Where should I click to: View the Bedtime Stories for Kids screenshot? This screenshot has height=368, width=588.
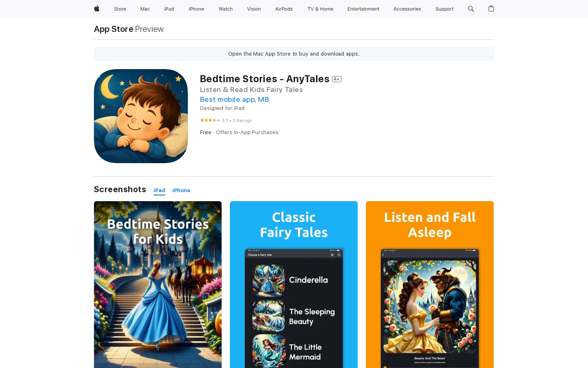158,285
